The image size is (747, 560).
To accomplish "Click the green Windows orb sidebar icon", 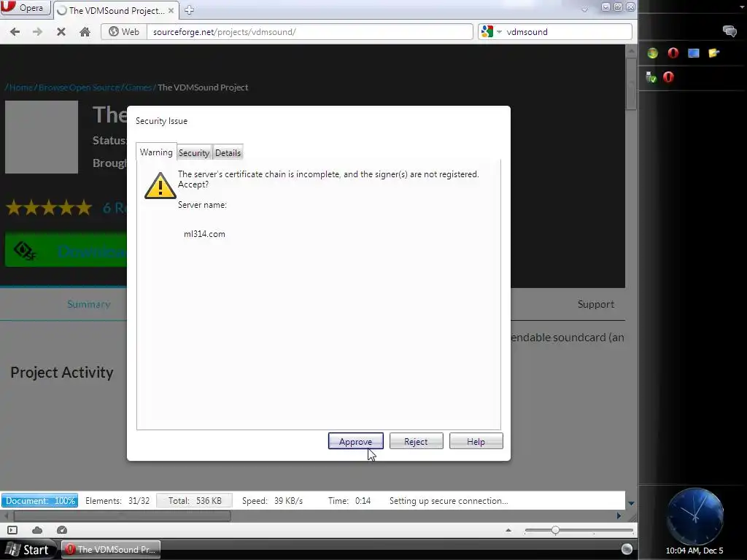I will 653,52.
